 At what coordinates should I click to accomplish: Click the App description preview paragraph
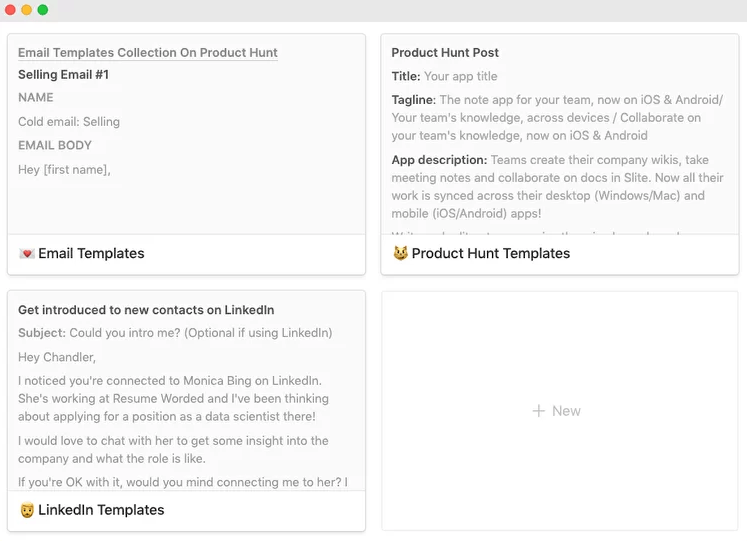click(x=558, y=187)
